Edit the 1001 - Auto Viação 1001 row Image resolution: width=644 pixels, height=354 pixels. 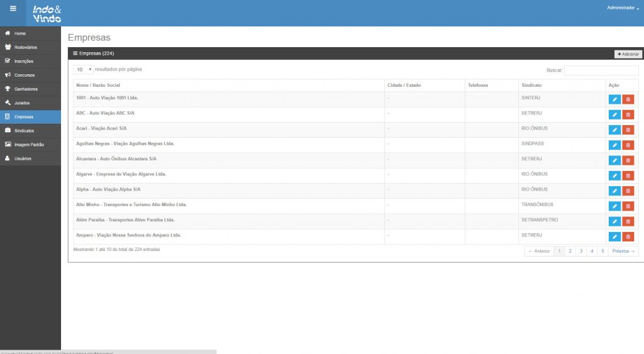[x=614, y=99]
